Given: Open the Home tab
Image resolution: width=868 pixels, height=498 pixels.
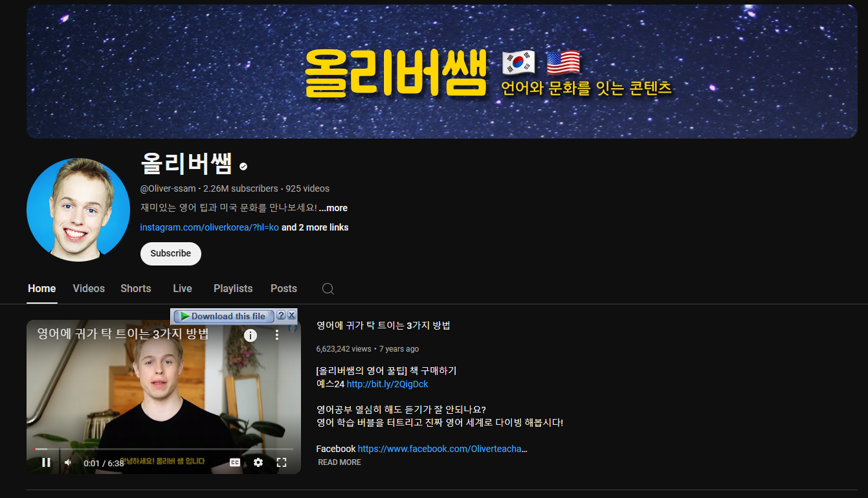Looking at the screenshot, I should (42, 289).
